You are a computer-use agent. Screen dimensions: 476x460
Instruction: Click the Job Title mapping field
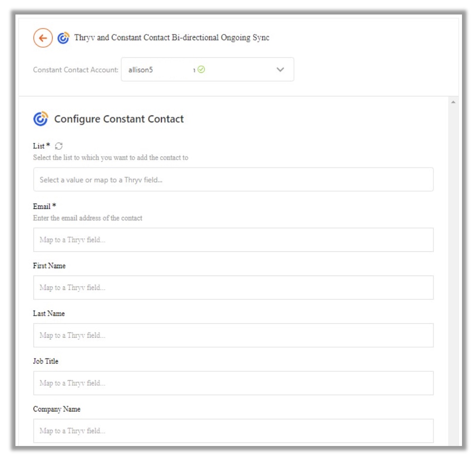point(233,383)
